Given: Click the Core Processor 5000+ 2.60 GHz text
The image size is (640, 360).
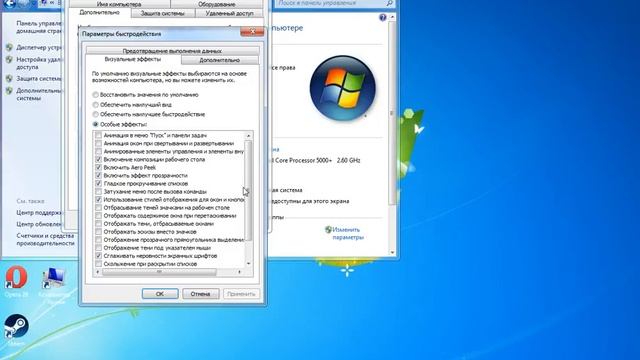Looking at the screenshot, I should (318, 160).
